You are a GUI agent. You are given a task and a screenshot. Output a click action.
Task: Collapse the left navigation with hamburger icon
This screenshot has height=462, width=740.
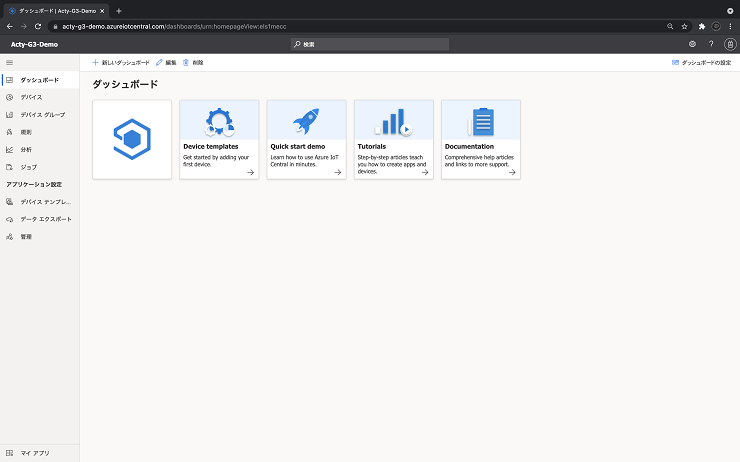[x=9, y=62]
